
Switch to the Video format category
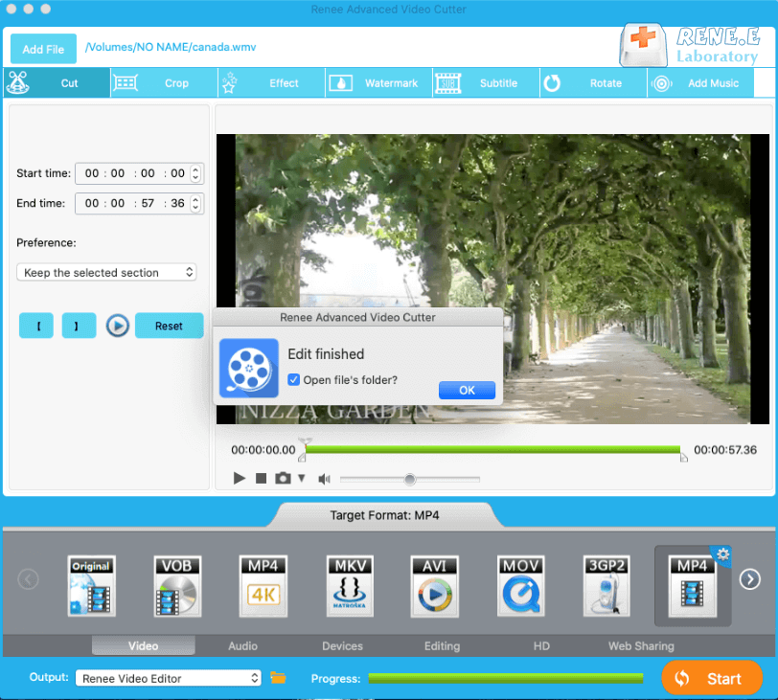(144, 646)
